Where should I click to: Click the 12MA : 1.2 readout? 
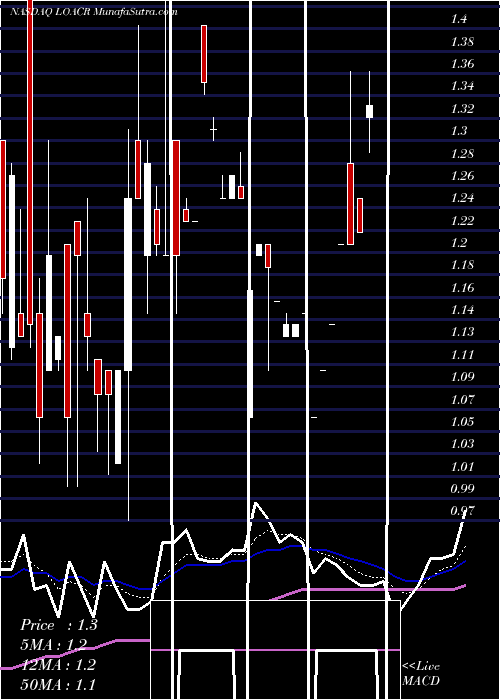(x=58, y=665)
